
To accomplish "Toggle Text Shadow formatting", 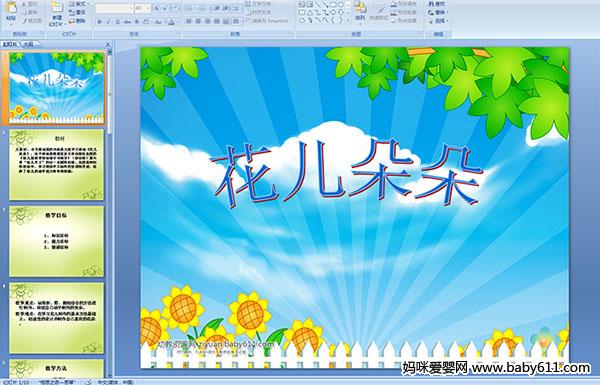I will pos(137,22).
